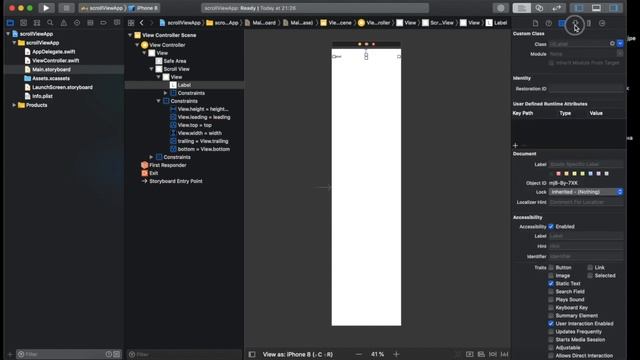
Task: Zoom out the storyboard canvas
Action: click(x=358, y=354)
